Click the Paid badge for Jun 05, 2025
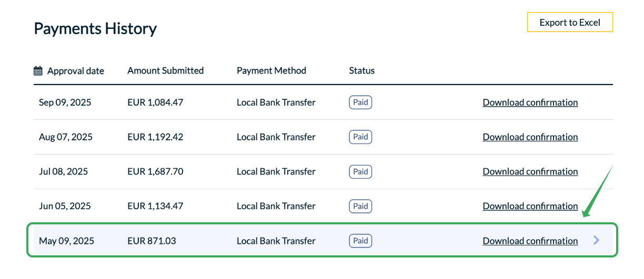This screenshot has height=279, width=644. point(360,206)
